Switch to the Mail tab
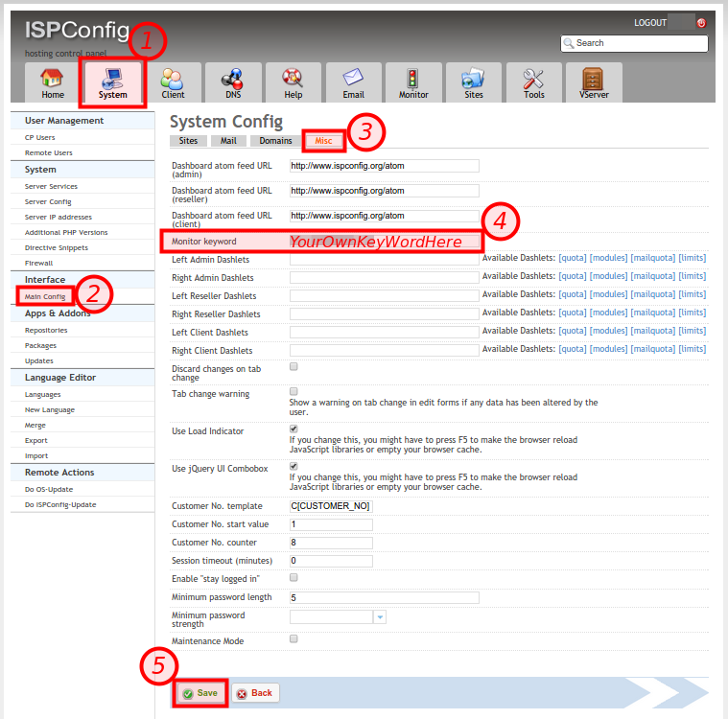728x719 pixels. click(228, 141)
